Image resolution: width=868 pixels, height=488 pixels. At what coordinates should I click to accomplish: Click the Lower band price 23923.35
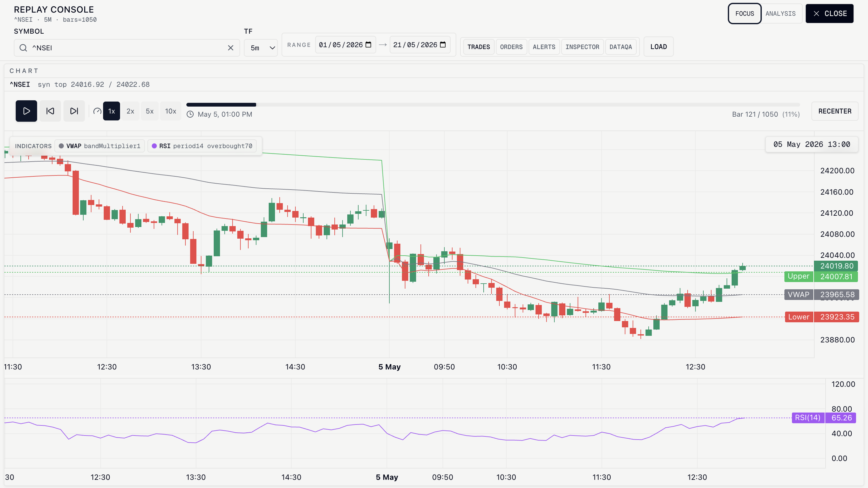(x=837, y=317)
